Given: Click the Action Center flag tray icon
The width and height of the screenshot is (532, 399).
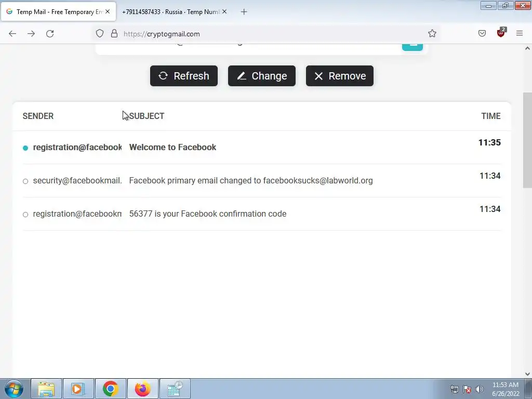Looking at the screenshot, I should point(467,389).
